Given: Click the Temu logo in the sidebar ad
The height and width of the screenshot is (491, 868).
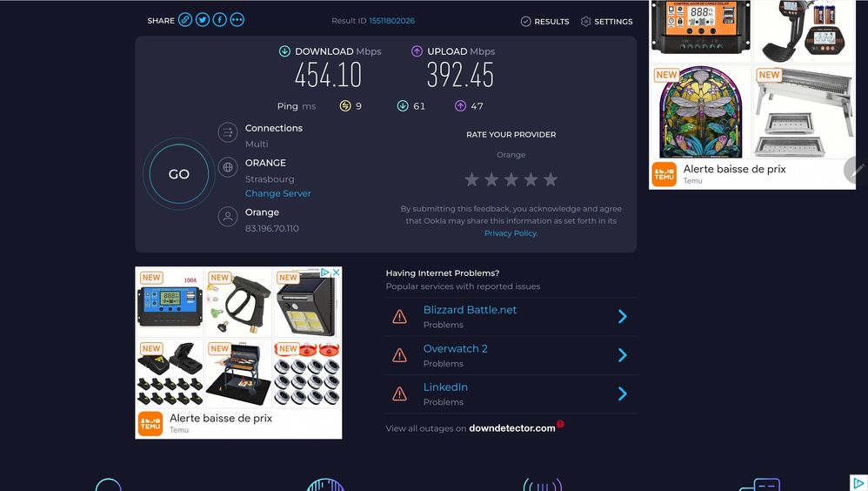Looking at the screenshot, I should click(x=664, y=175).
